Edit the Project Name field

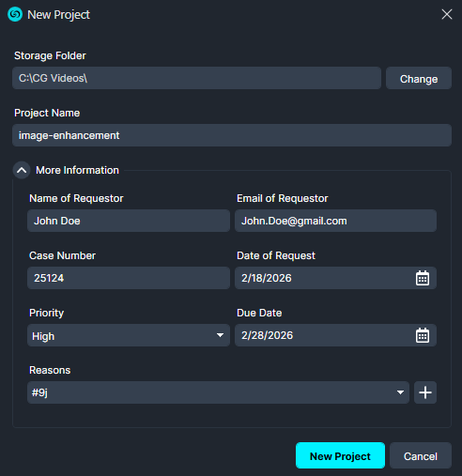(x=232, y=135)
